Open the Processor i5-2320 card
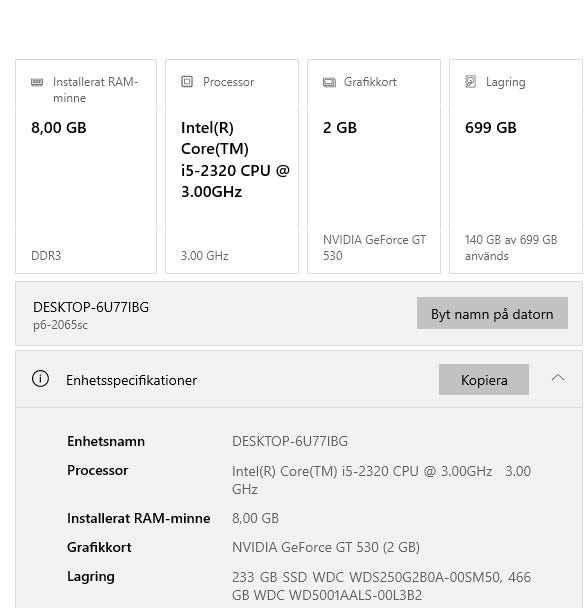The width and height of the screenshot is (584, 608). click(232, 166)
